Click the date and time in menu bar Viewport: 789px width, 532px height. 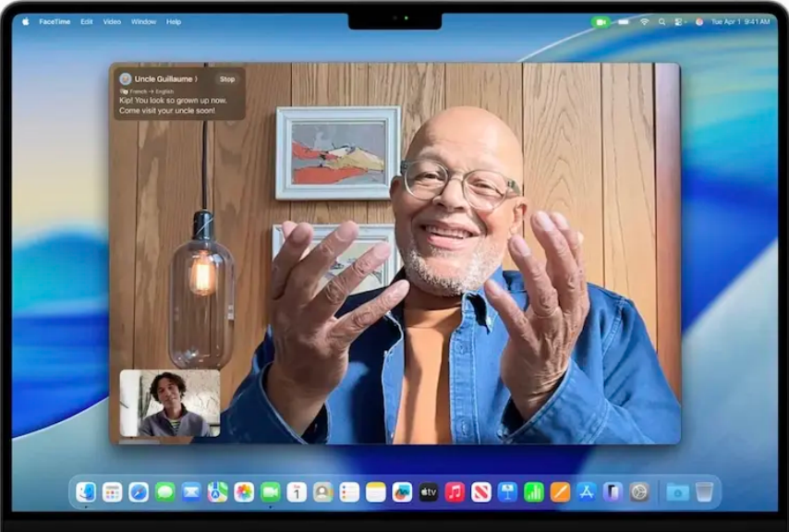[740, 21]
